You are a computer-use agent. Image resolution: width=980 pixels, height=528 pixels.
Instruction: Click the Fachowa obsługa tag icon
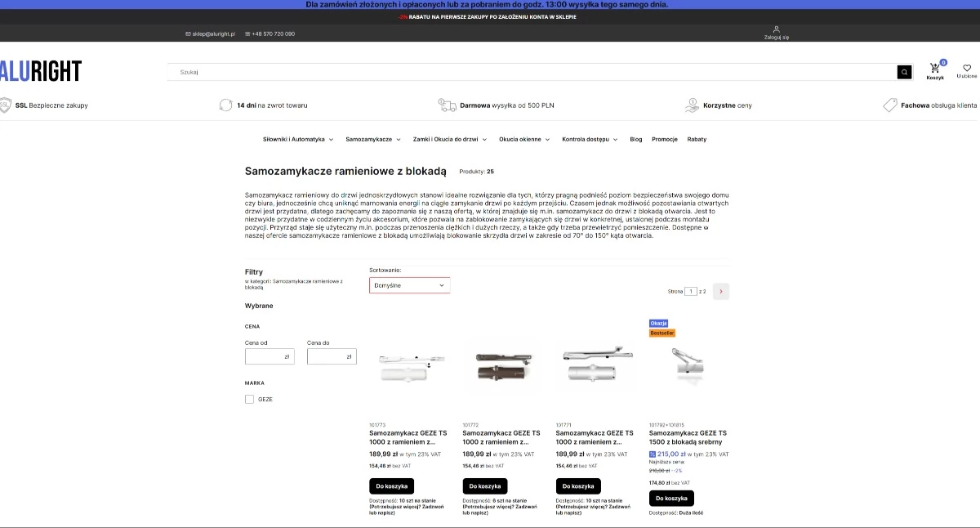click(x=890, y=105)
